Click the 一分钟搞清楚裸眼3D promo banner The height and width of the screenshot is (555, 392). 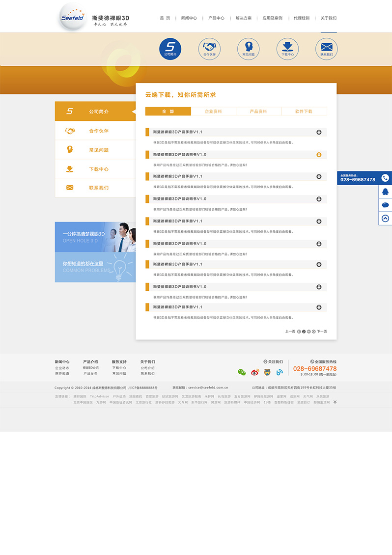click(95, 237)
